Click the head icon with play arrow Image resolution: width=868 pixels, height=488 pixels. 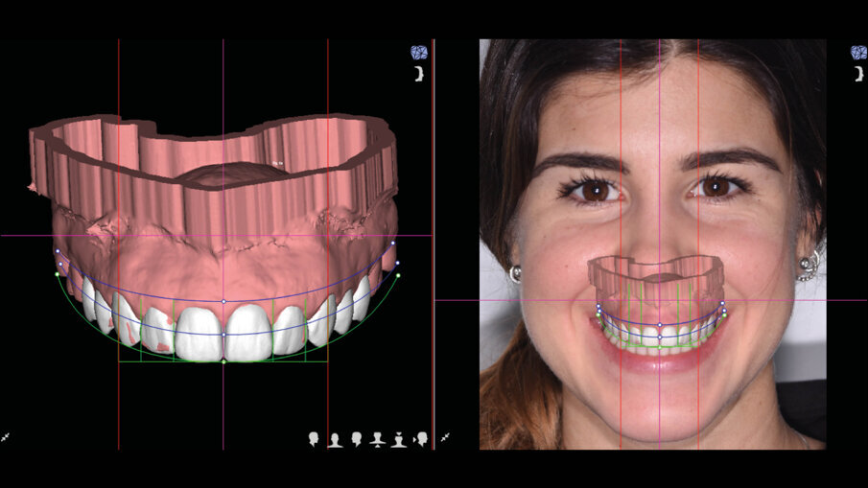point(420,439)
